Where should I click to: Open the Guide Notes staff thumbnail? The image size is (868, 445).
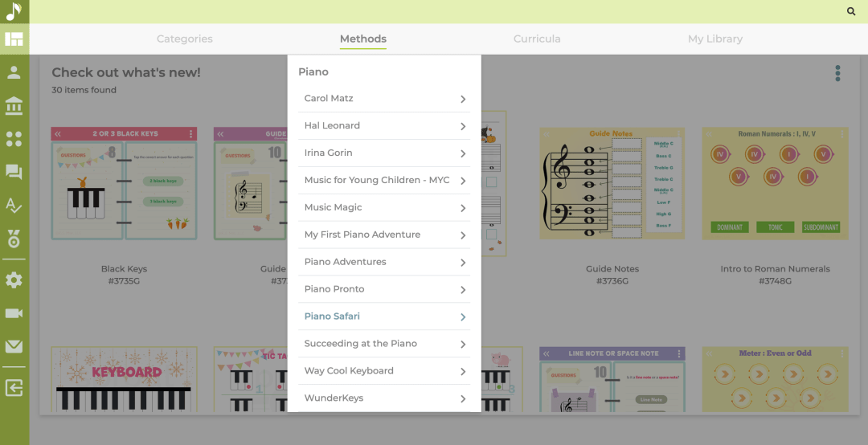click(612, 184)
